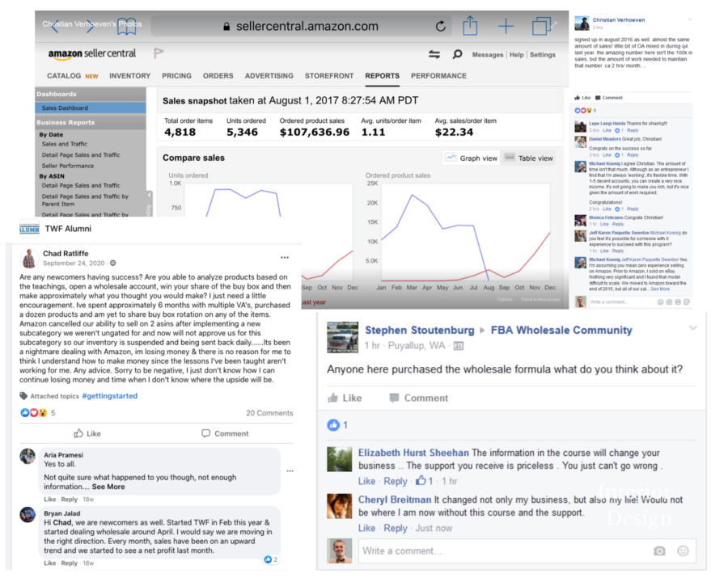Open Sales and Traffic report under By Date
The image size is (728, 582).
pyautogui.click(x=65, y=144)
